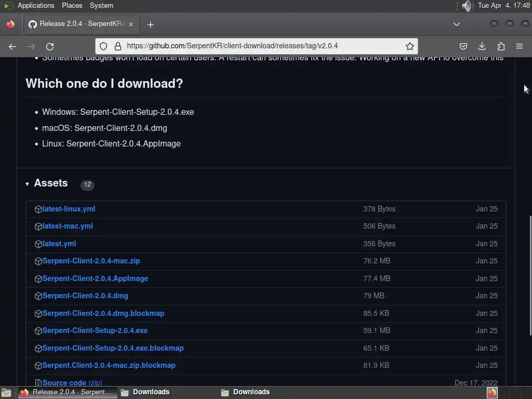532x399 pixels.
Task: Click the macOS: Serpent-Client-2.0.4.dmg bullet
Action: point(104,128)
